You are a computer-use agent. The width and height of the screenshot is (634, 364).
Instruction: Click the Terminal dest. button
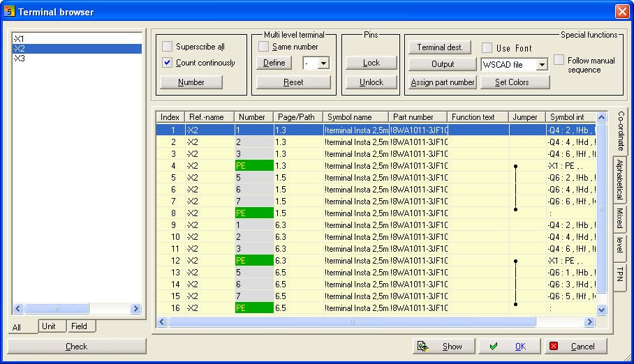click(440, 47)
